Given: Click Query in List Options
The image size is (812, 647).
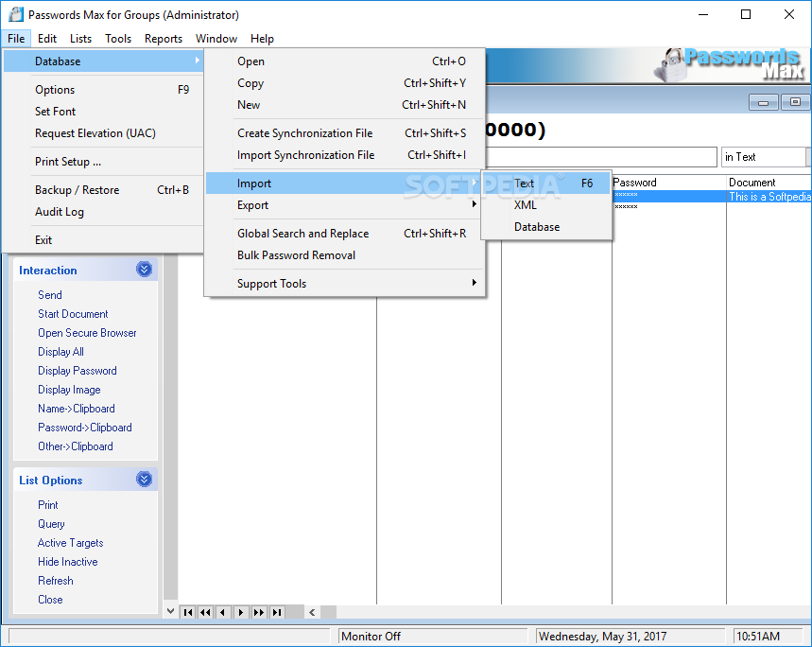Looking at the screenshot, I should (51, 524).
